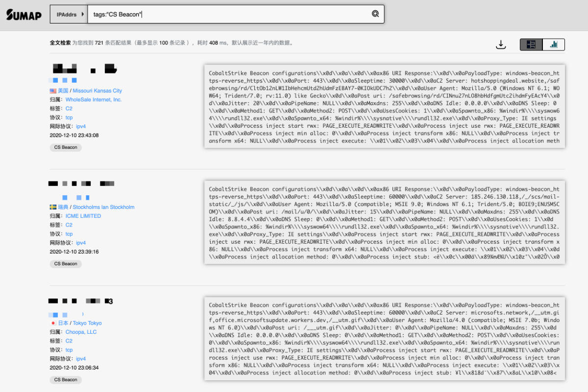Viewport: 588px width, 392px height.
Task: Click the Sweden flag icon
Action: (x=53, y=208)
